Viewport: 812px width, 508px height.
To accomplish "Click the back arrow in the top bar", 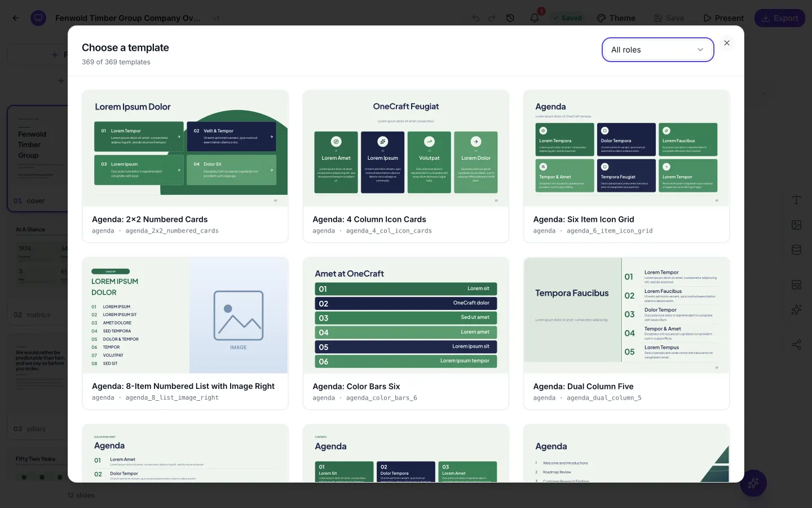I will (16, 18).
